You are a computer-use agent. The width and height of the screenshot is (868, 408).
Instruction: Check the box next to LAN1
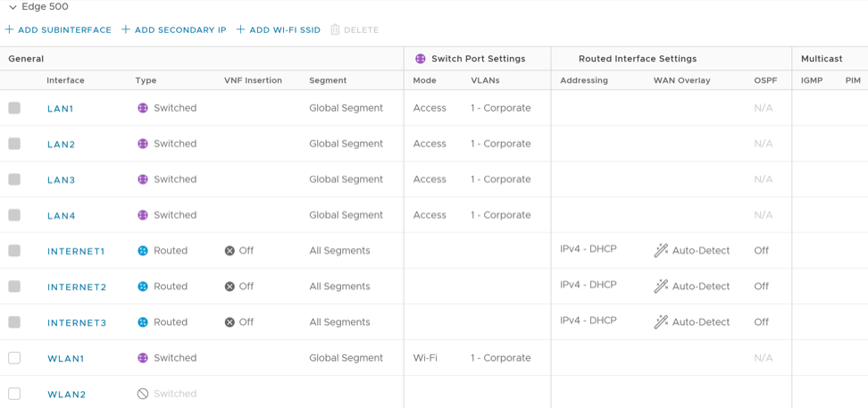[14, 108]
